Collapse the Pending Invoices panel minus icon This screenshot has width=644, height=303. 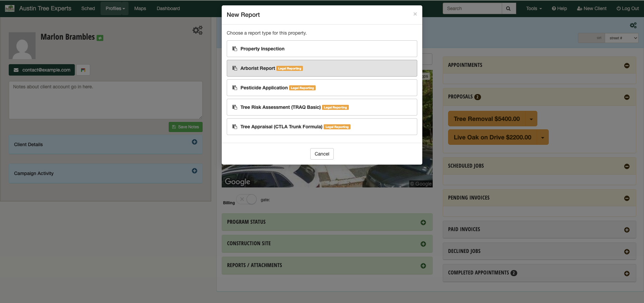pos(627,198)
